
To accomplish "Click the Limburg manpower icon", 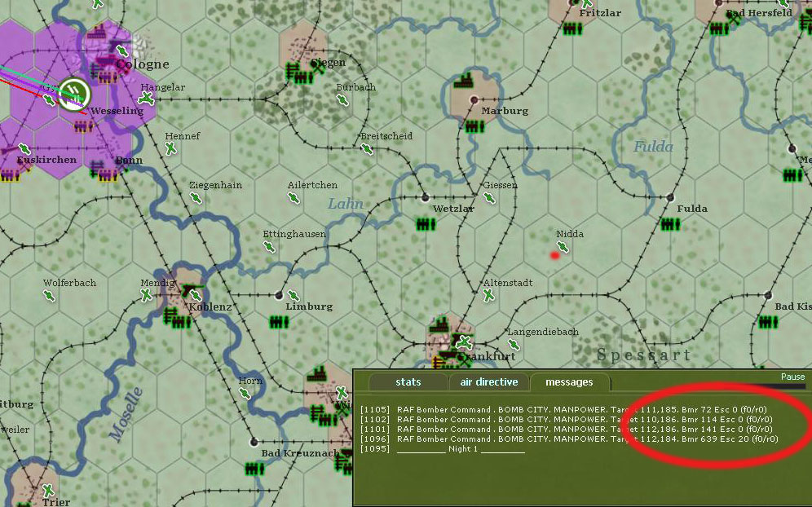I will tap(279, 322).
